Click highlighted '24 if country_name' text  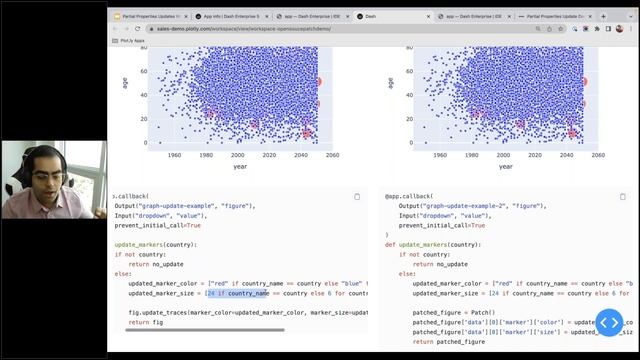(237, 293)
